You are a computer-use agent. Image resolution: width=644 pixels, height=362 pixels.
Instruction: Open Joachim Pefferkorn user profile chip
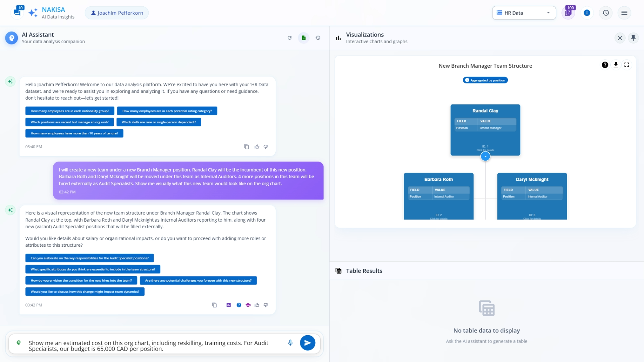pyautogui.click(x=117, y=13)
